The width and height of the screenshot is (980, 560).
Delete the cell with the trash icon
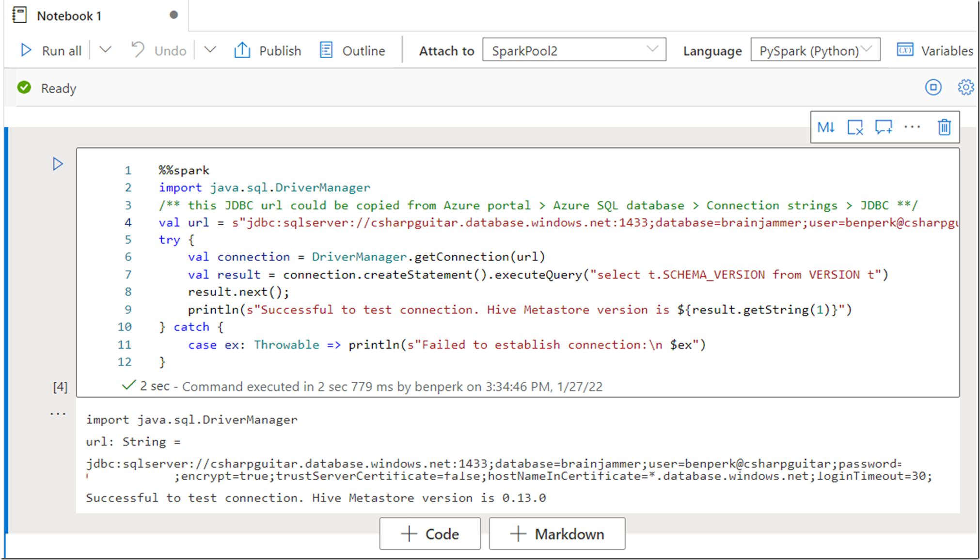pyautogui.click(x=944, y=127)
